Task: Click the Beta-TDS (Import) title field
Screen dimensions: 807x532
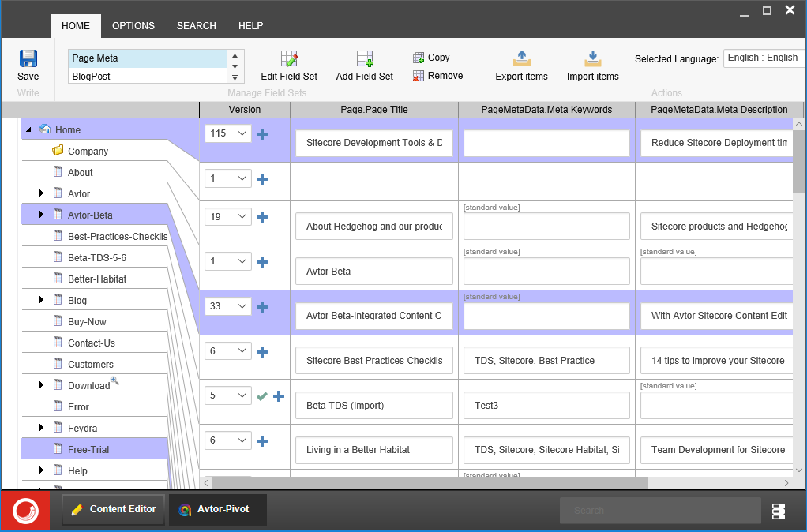Action: point(374,406)
